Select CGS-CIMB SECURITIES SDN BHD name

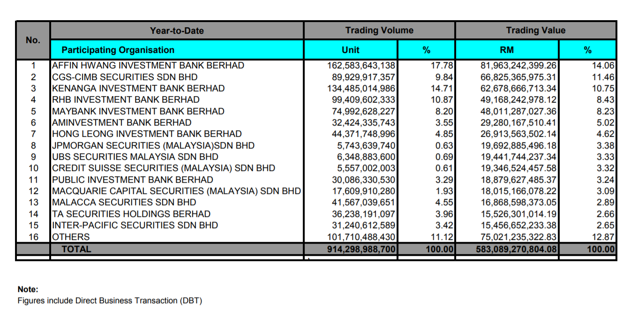pyautogui.click(x=125, y=77)
